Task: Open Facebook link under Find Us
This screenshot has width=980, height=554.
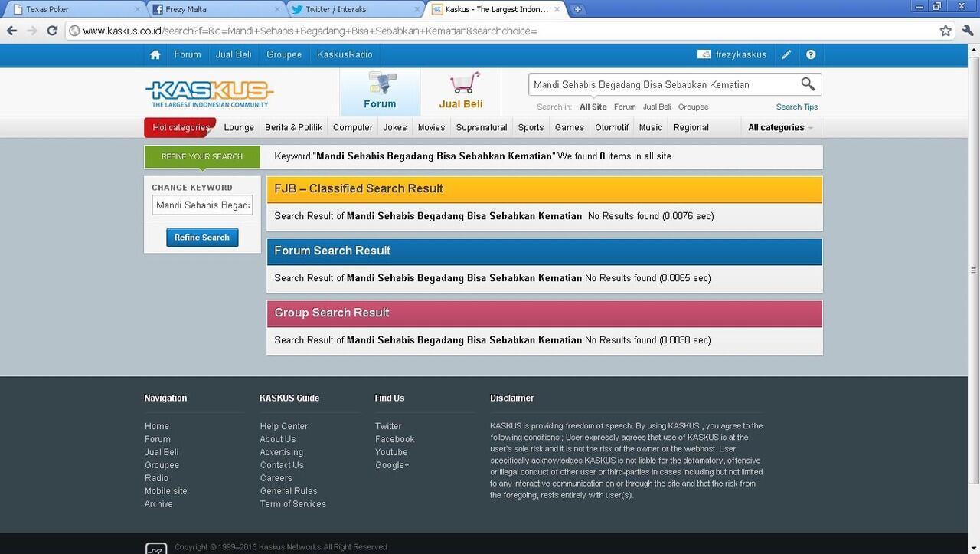Action: coord(395,439)
